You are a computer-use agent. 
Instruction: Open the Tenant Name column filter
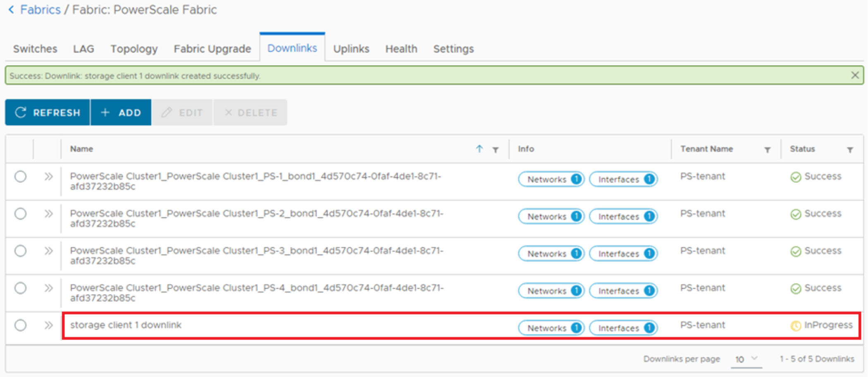pos(767,149)
